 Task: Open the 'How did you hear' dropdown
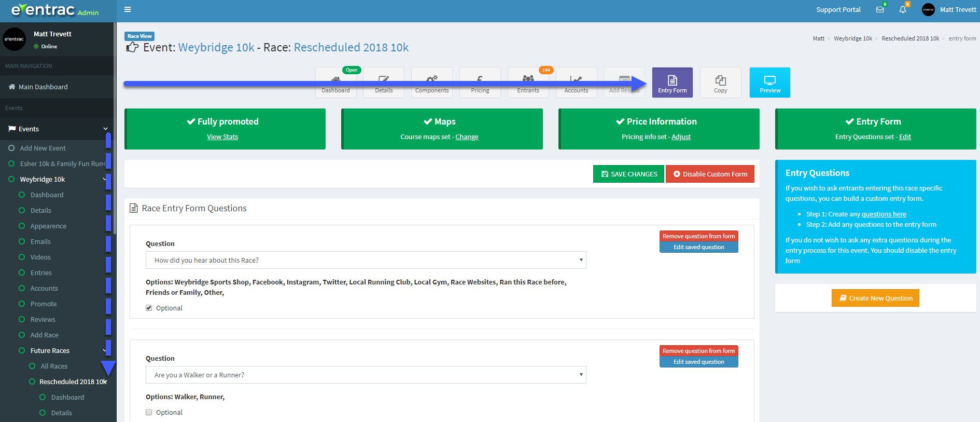tap(366, 260)
